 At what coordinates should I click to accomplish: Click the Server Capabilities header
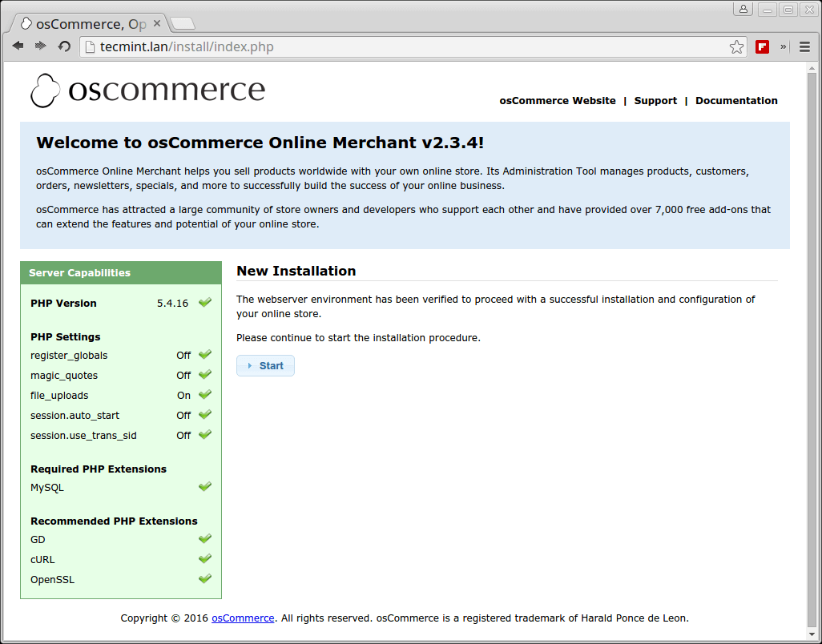[x=121, y=273]
